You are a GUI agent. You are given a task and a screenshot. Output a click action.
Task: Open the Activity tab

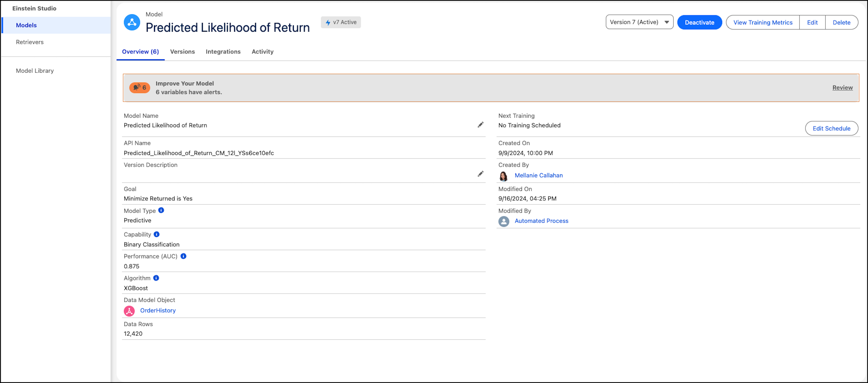coord(263,52)
